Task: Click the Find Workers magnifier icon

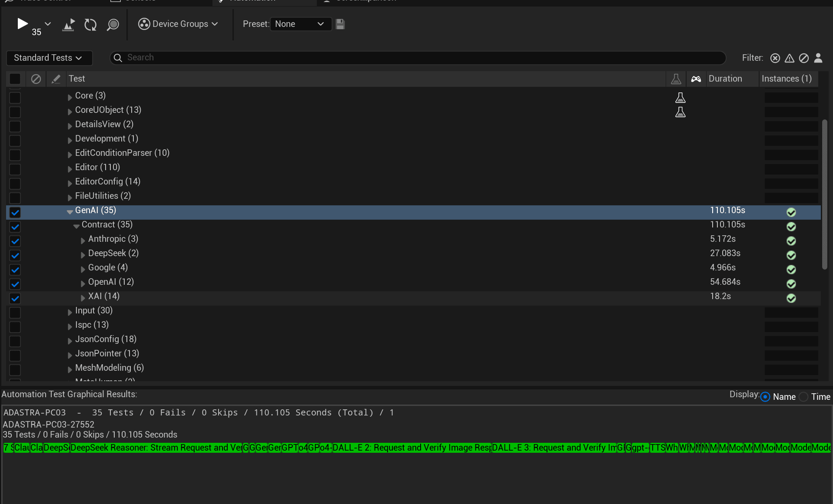Action: (113, 24)
